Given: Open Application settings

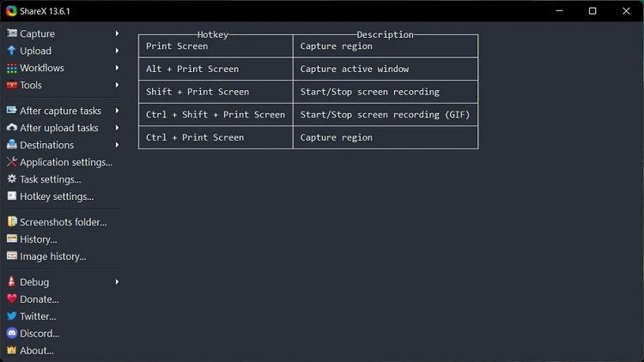Looking at the screenshot, I should click(65, 162).
